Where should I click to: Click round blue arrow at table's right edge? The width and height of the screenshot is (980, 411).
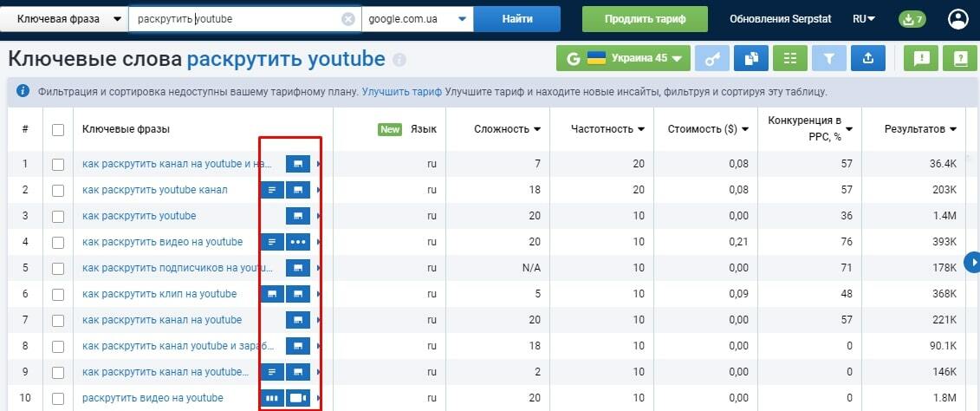973,262
